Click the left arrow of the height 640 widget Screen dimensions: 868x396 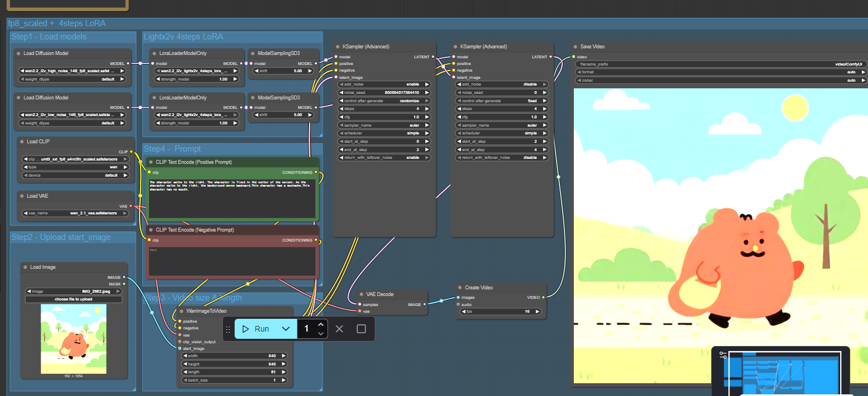click(x=186, y=364)
